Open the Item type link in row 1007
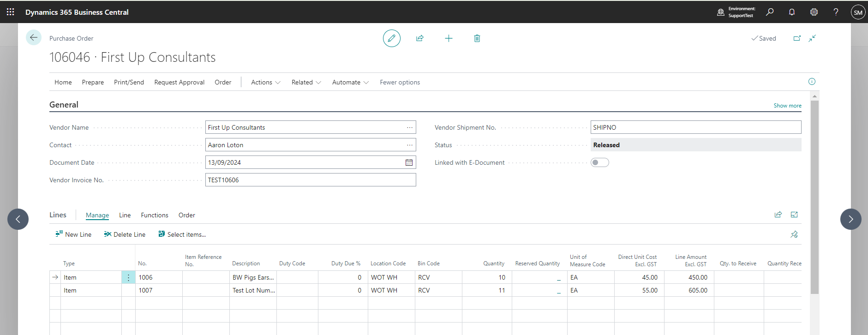 70,290
